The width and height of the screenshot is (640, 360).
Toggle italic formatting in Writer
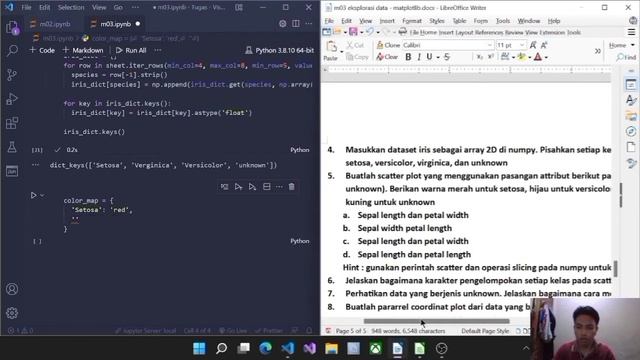(x=419, y=57)
